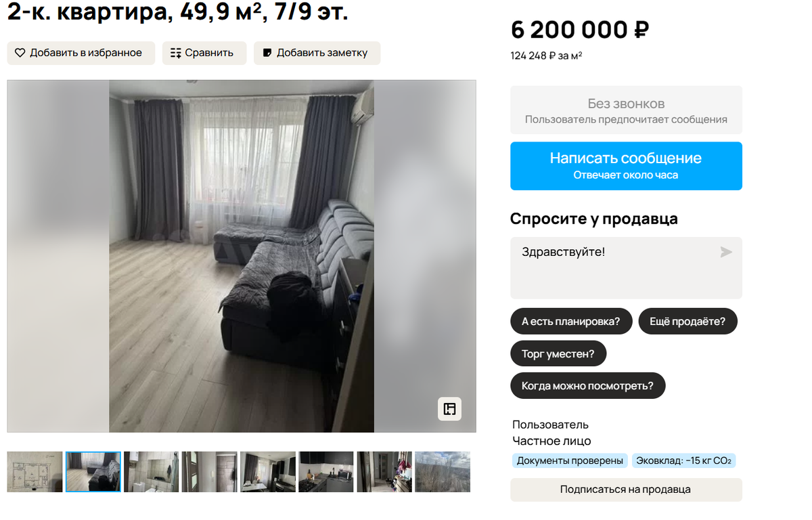Screen dimensions: 812x520
Task: Click the Подписаться на продавца button
Action: pos(626,490)
